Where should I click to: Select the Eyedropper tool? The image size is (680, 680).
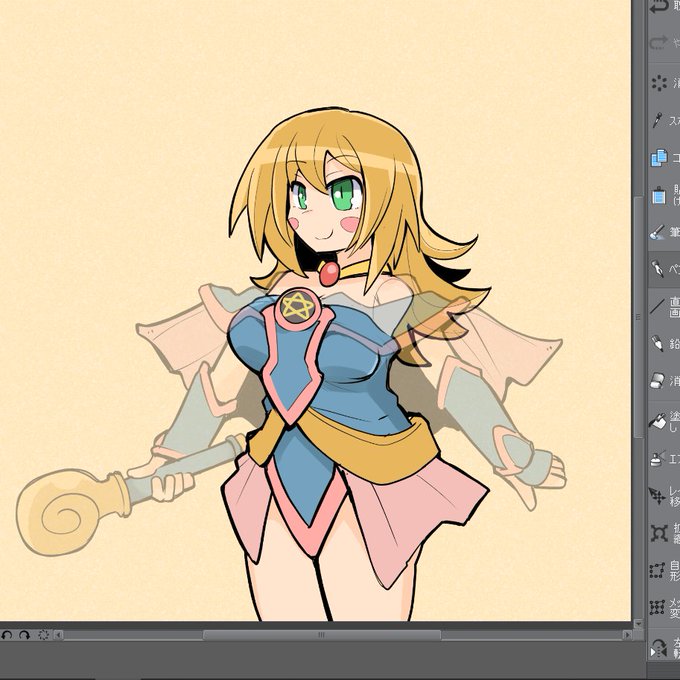pyautogui.click(x=658, y=120)
